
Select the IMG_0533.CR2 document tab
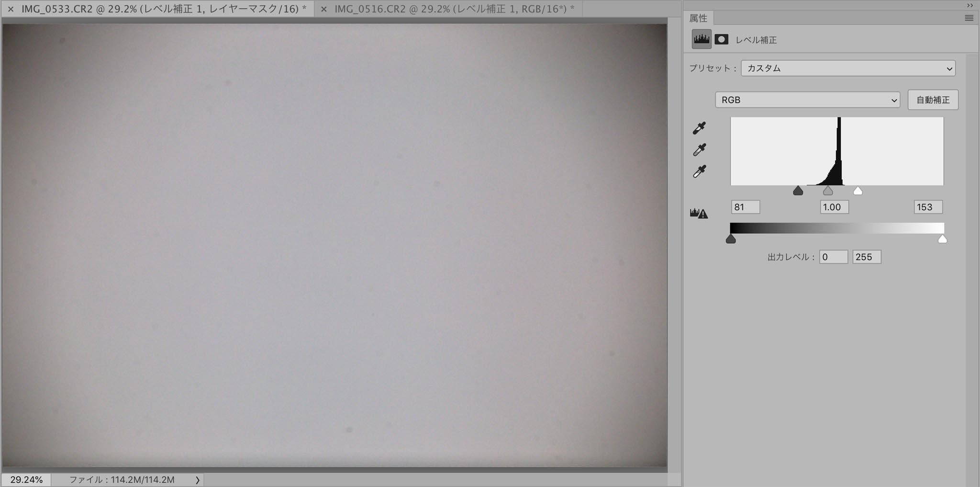(x=164, y=9)
